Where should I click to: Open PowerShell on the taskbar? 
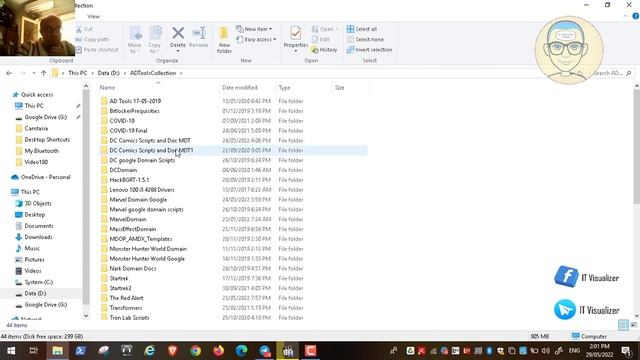[x=80, y=351]
